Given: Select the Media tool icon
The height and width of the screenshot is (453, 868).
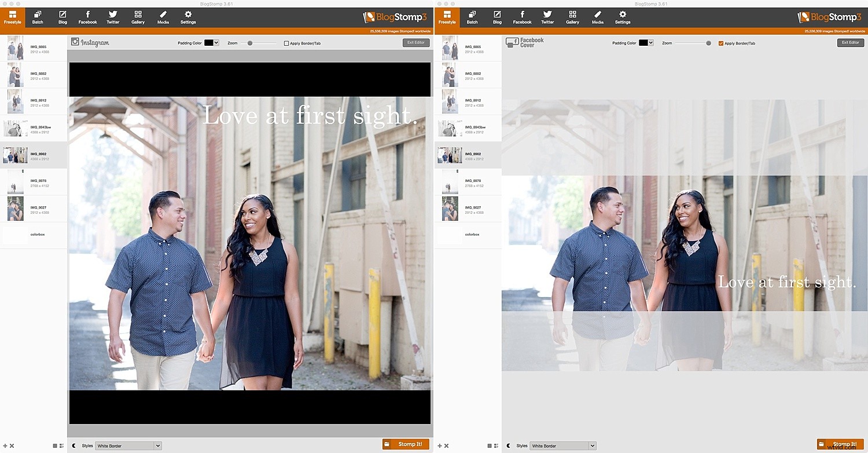Looking at the screenshot, I should 163,17.
